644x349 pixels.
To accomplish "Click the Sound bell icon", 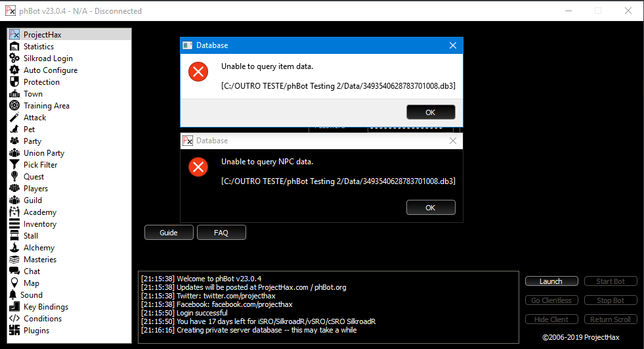I will point(13,295).
